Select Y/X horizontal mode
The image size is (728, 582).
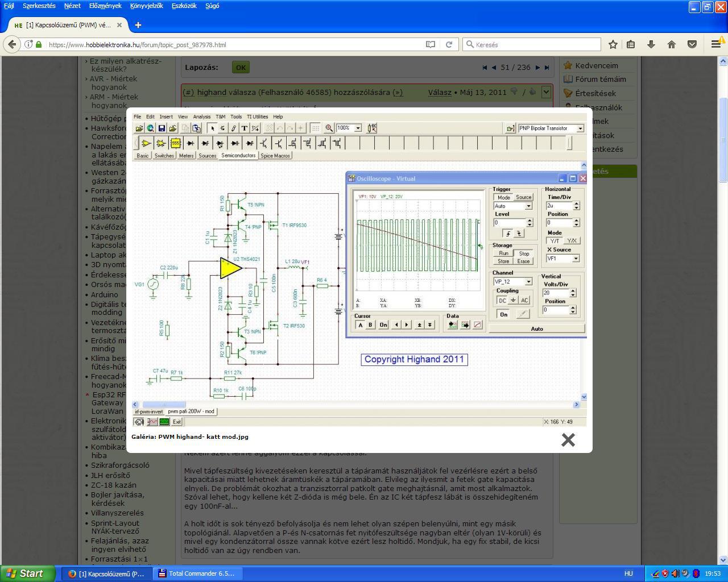pos(572,240)
